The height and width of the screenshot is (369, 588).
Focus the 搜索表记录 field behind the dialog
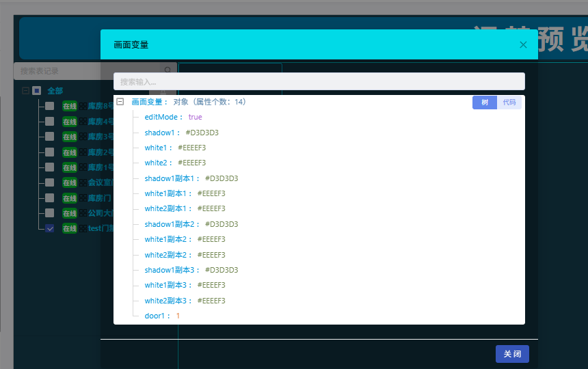[x=88, y=71]
